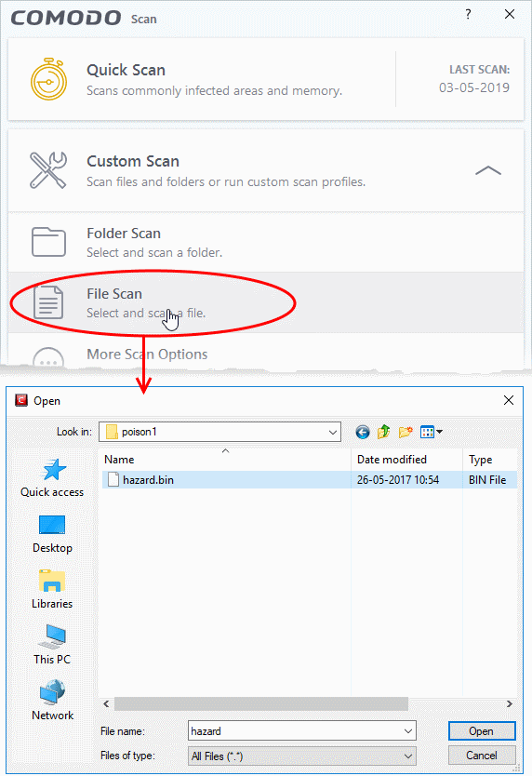Cancel the Open dialog

482,756
